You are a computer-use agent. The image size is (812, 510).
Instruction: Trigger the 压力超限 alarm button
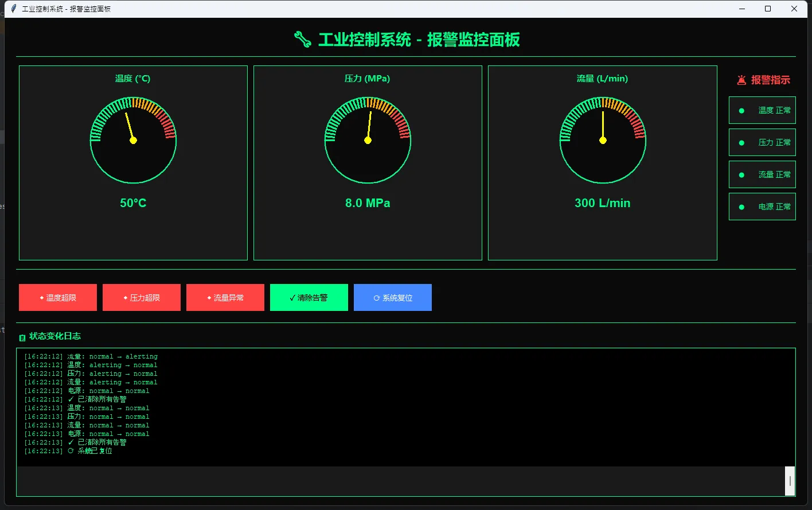coord(142,298)
